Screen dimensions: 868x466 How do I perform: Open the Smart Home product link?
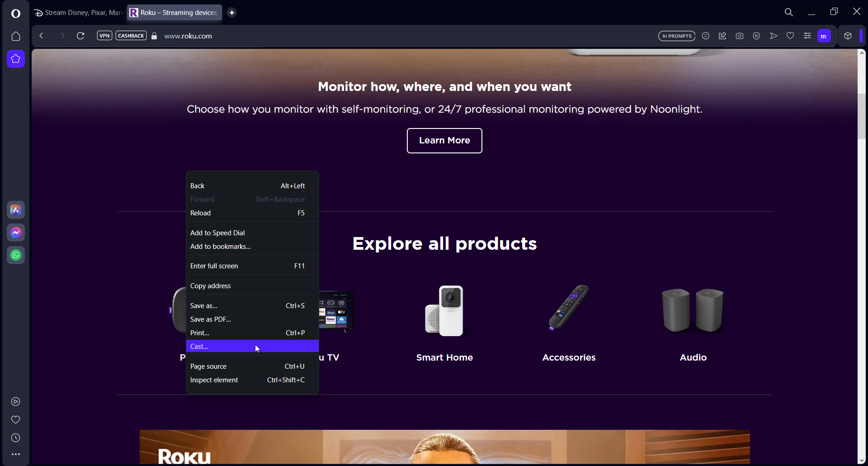444,357
